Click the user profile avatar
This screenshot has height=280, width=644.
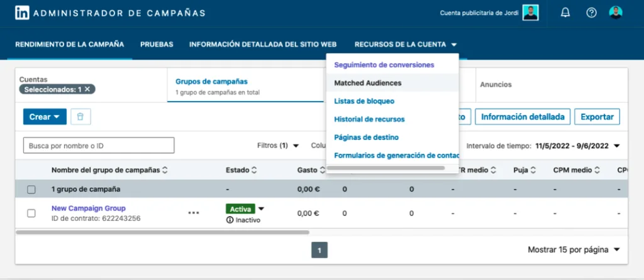point(616,13)
